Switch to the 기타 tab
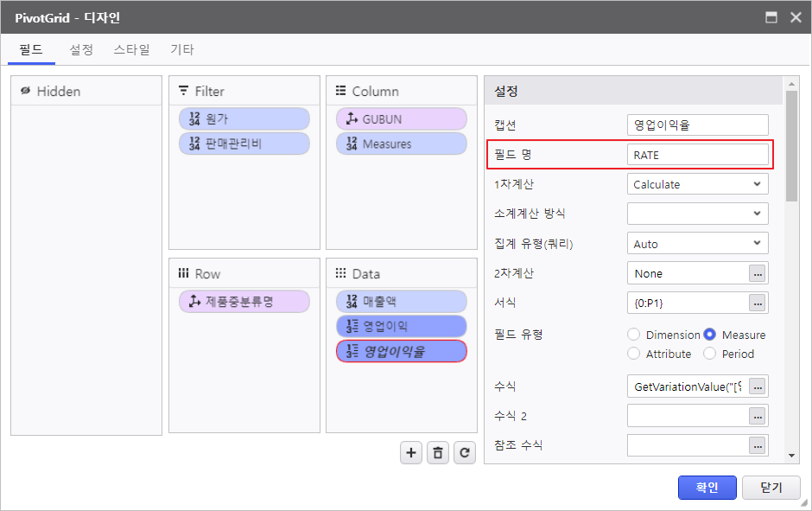The height and width of the screenshot is (511, 812). 181,50
